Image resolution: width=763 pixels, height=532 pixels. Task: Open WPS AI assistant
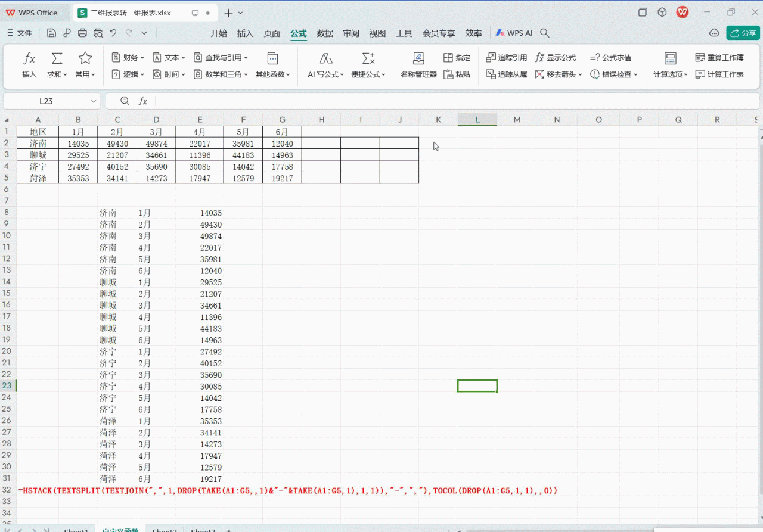pyautogui.click(x=514, y=33)
